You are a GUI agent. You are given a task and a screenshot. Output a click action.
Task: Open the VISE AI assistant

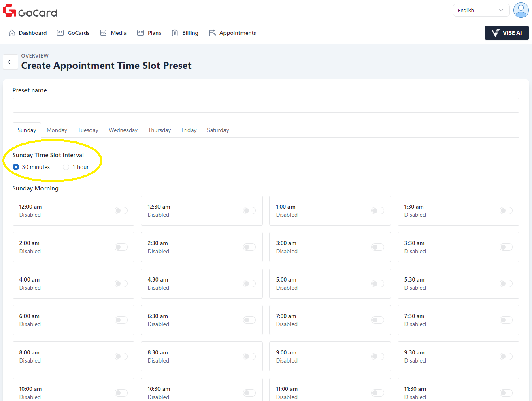(506, 33)
